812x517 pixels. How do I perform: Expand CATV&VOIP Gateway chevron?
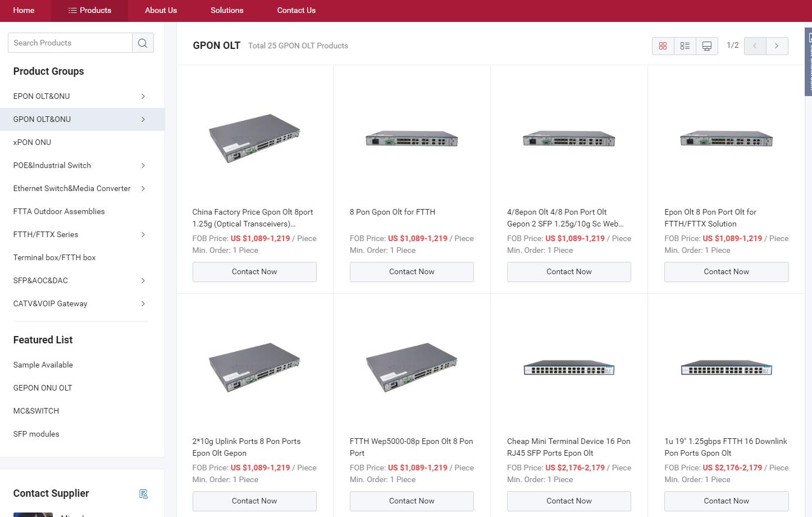tap(143, 303)
